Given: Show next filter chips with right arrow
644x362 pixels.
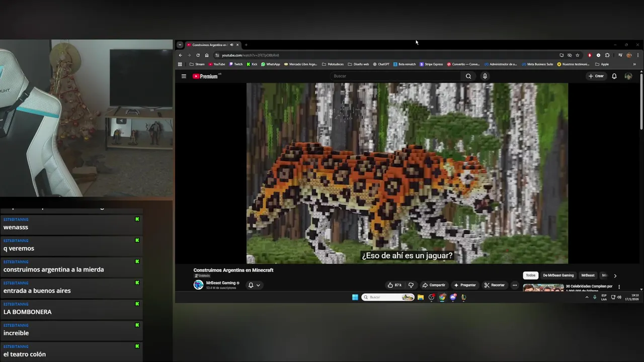Looking at the screenshot, I should coord(615,276).
